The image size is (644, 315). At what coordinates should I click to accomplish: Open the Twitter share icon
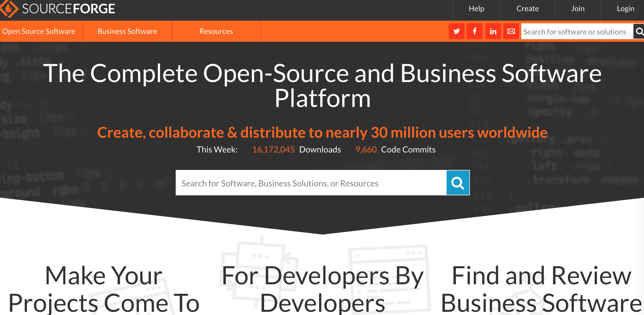(456, 31)
